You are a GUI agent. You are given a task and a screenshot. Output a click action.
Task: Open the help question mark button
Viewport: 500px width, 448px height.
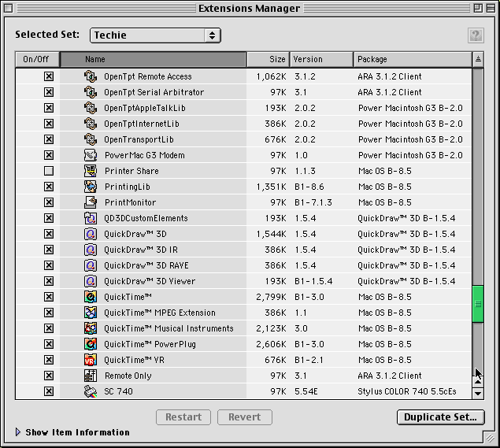(x=476, y=35)
